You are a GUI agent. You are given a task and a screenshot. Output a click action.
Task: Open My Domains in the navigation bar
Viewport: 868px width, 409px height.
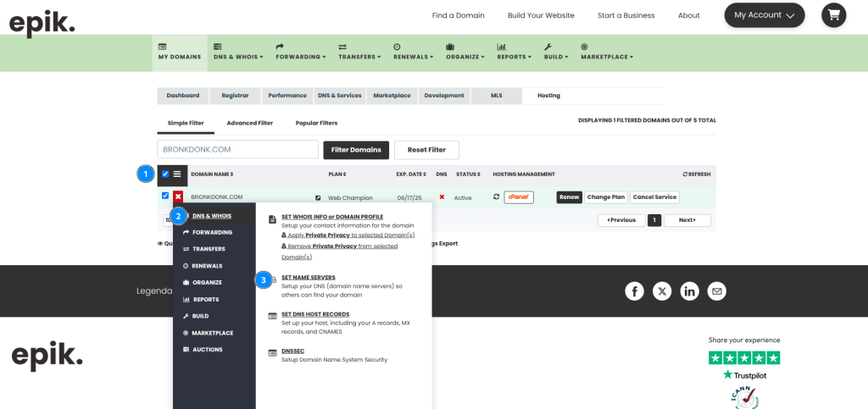(180, 53)
